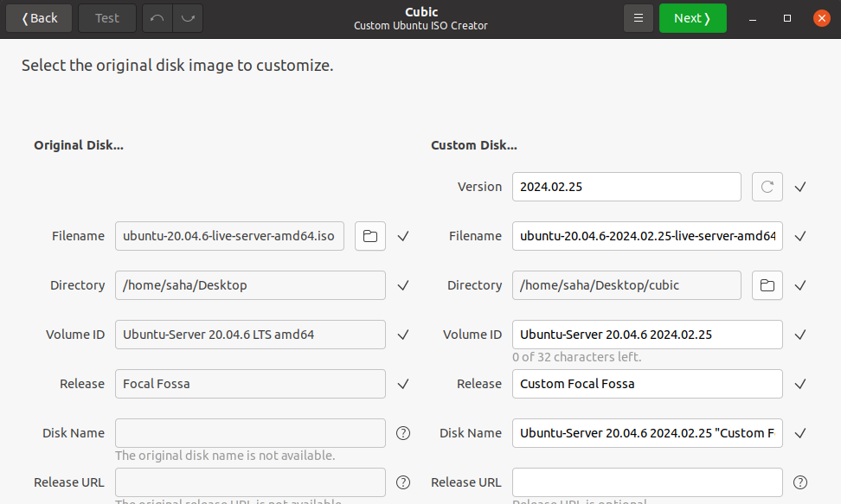Click the custom Filename text field
The image size is (841, 504).
647,236
